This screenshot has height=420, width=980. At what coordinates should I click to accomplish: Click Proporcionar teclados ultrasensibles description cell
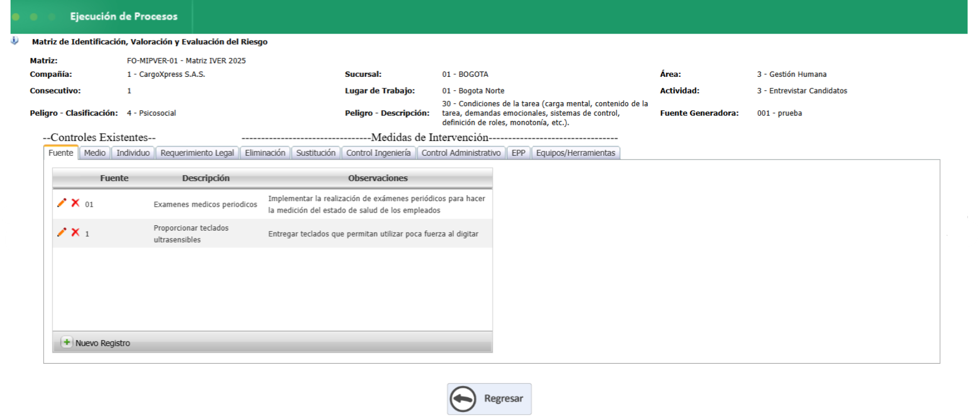click(191, 234)
